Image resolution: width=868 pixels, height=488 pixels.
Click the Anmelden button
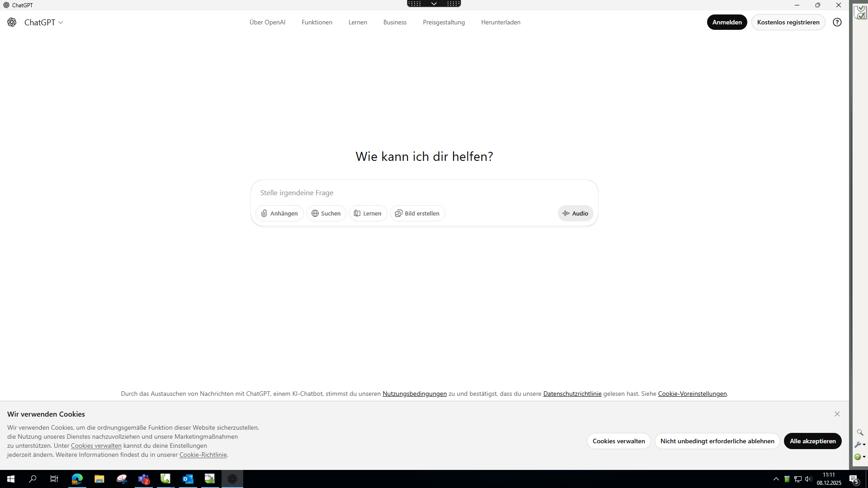point(726,22)
